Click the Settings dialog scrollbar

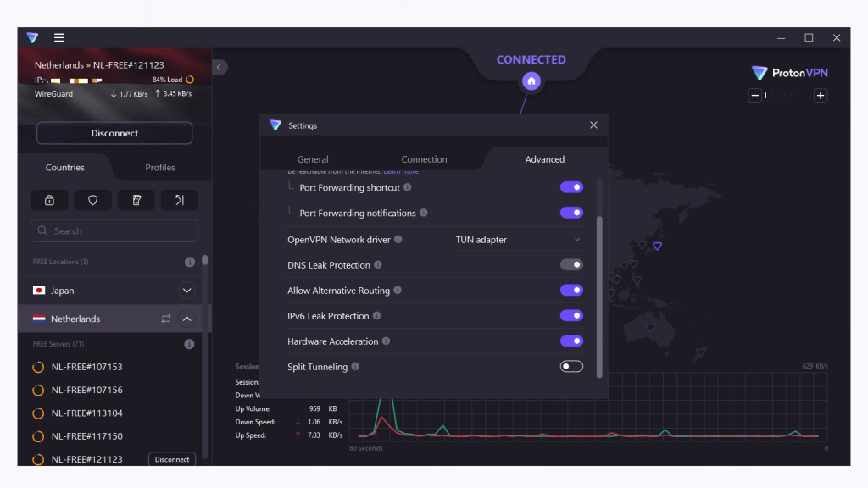[599, 297]
